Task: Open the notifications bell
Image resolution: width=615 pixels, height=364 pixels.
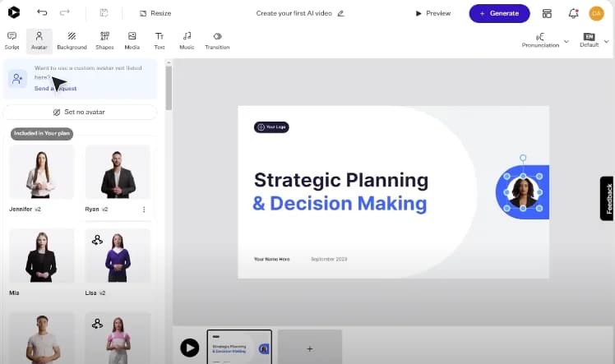Action: (573, 14)
